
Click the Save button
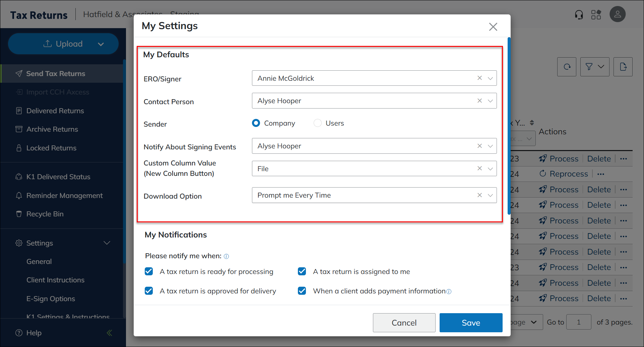point(471,323)
